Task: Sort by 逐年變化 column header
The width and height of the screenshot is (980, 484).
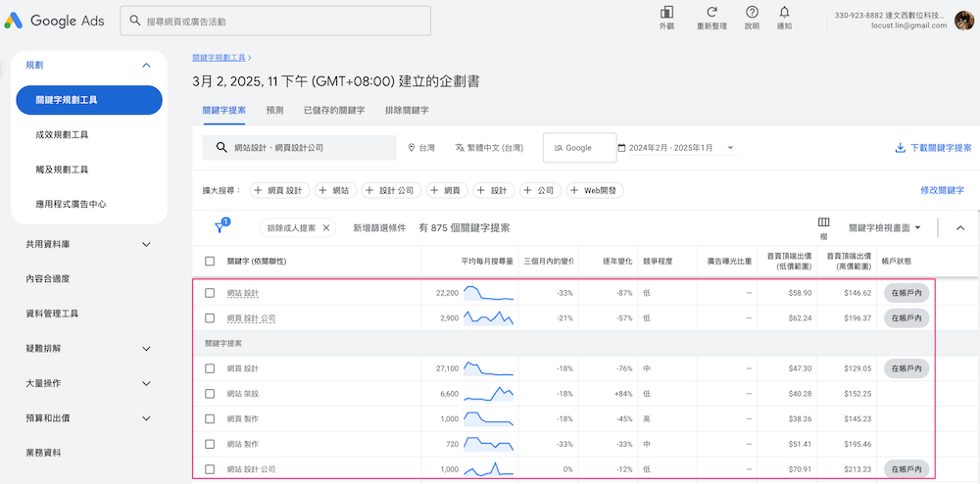Action: [x=616, y=261]
